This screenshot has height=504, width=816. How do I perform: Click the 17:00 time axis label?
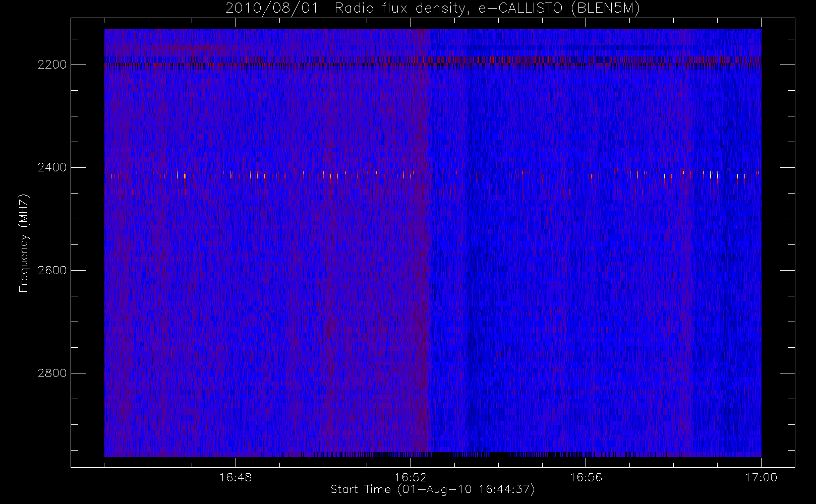(x=761, y=477)
